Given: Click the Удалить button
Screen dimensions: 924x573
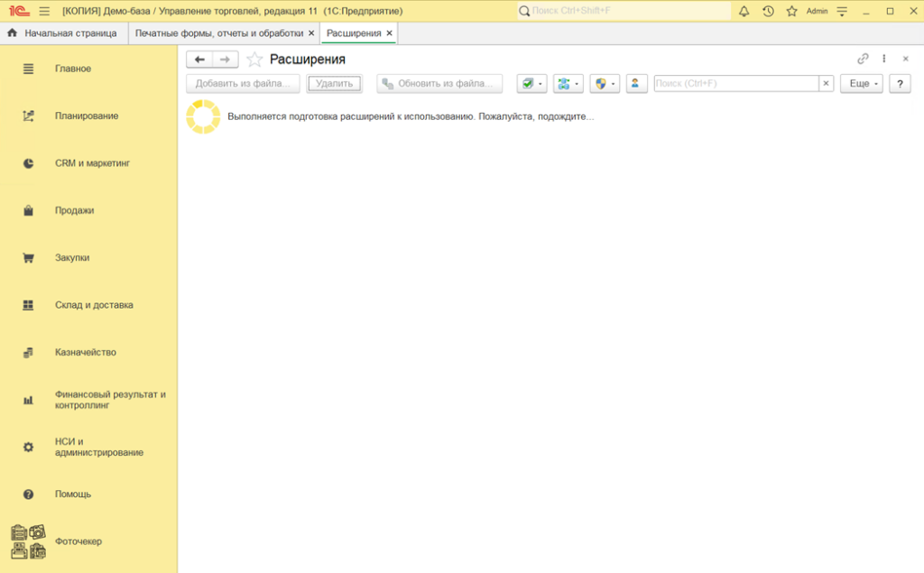Looking at the screenshot, I should 334,83.
